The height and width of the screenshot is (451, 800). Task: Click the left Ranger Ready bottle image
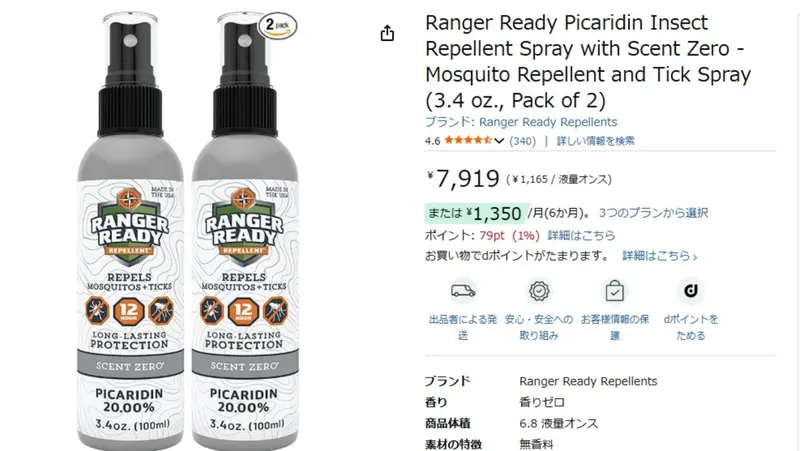(x=130, y=231)
